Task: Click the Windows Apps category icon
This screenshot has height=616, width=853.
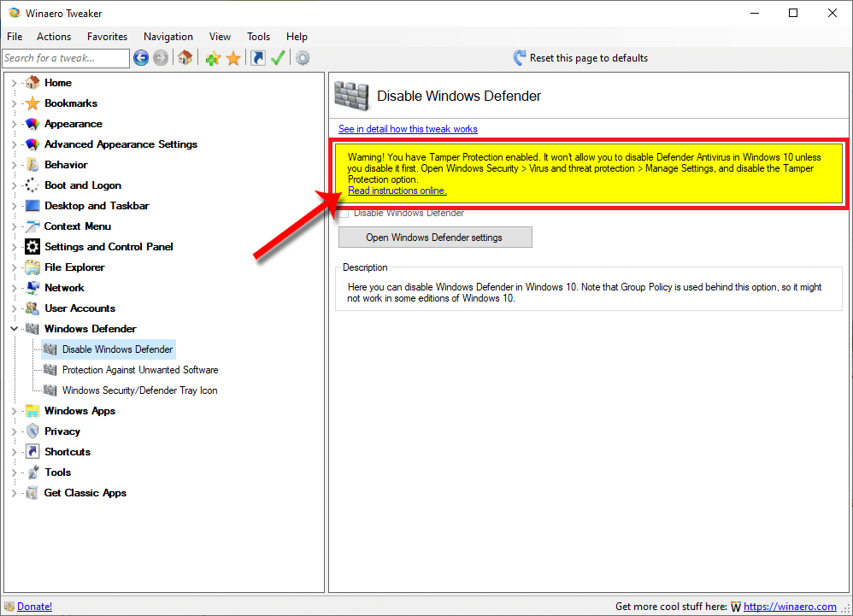Action: pos(32,411)
